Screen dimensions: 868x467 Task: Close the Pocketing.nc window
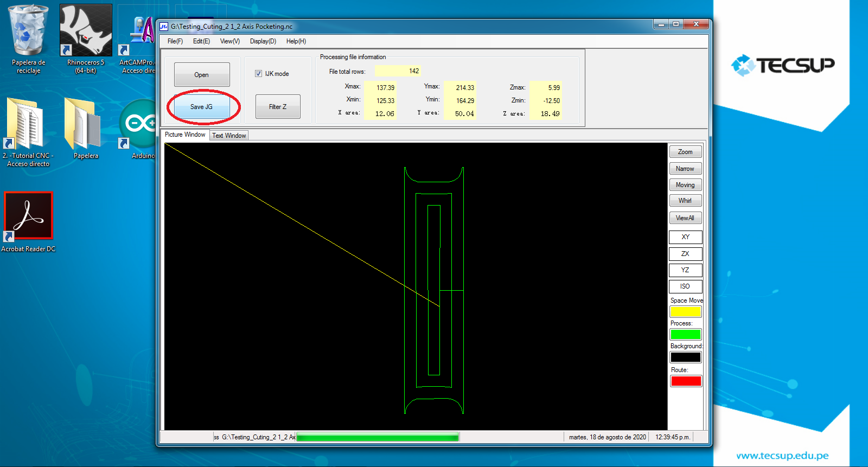click(x=696, y=24)
